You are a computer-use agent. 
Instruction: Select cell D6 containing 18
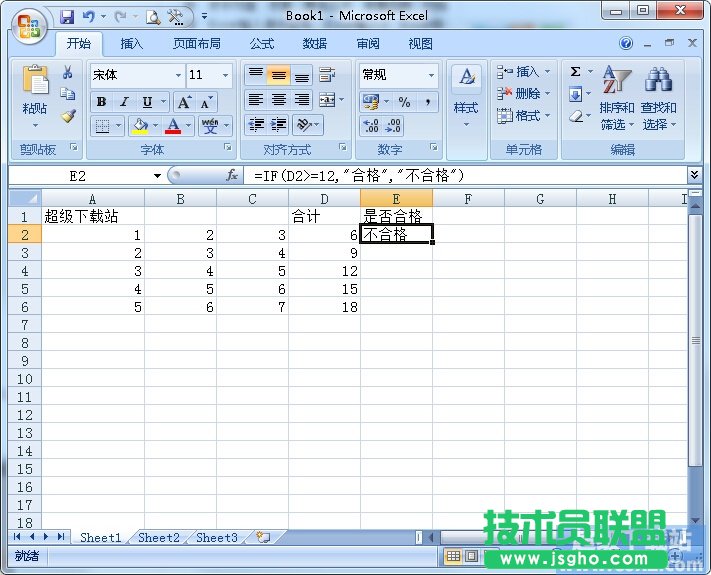pyautogui.click(x=324, y=307)
